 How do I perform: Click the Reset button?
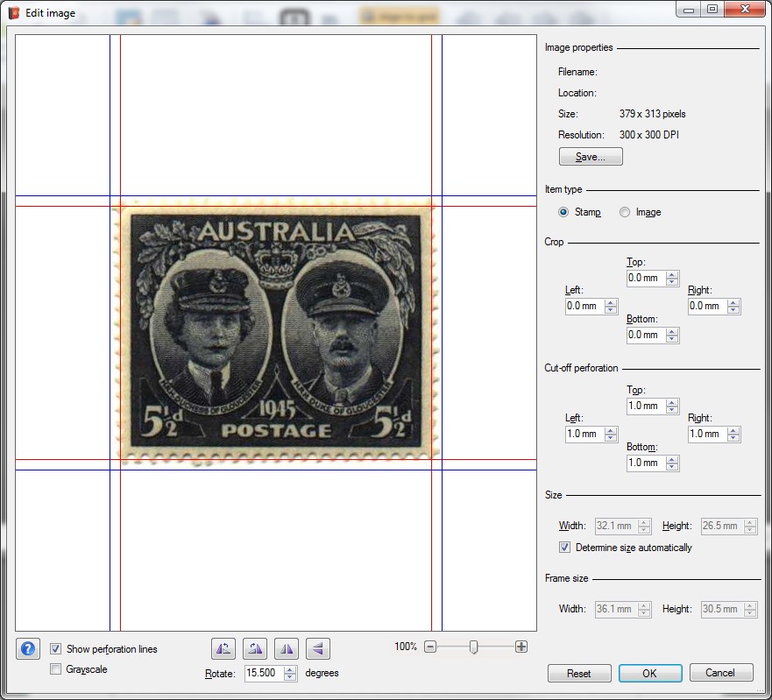point(579,673)
